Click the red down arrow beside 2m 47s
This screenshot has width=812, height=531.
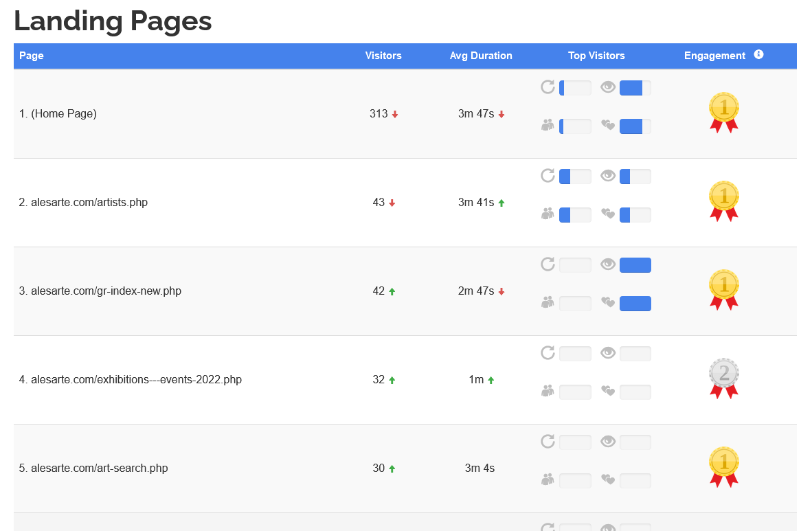(501, 292)
